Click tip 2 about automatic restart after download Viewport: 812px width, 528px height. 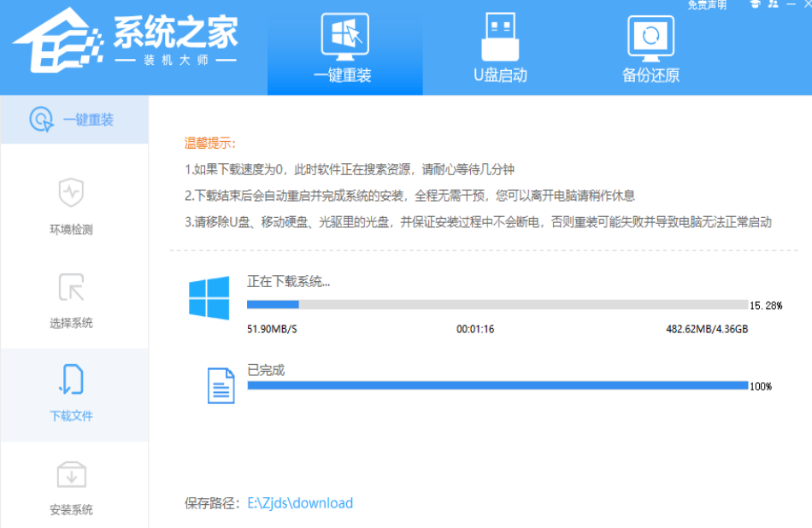point(409,196)
